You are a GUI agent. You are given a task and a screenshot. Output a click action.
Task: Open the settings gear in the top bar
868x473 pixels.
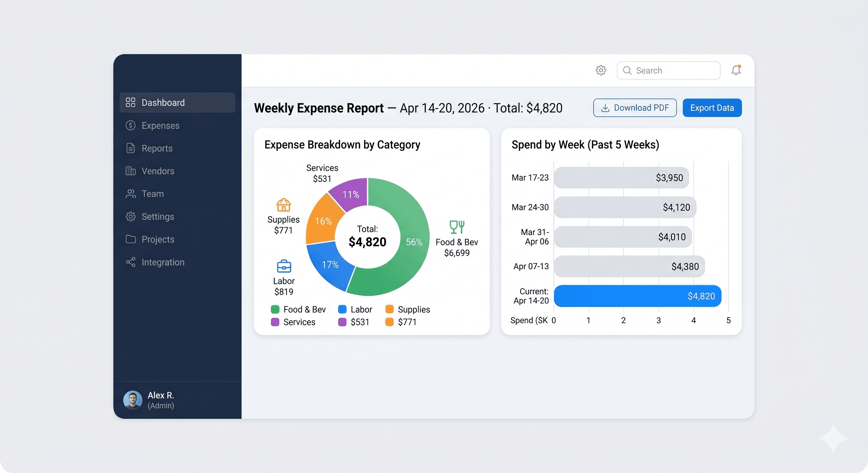pyautogui.click(x=601, y=70)
